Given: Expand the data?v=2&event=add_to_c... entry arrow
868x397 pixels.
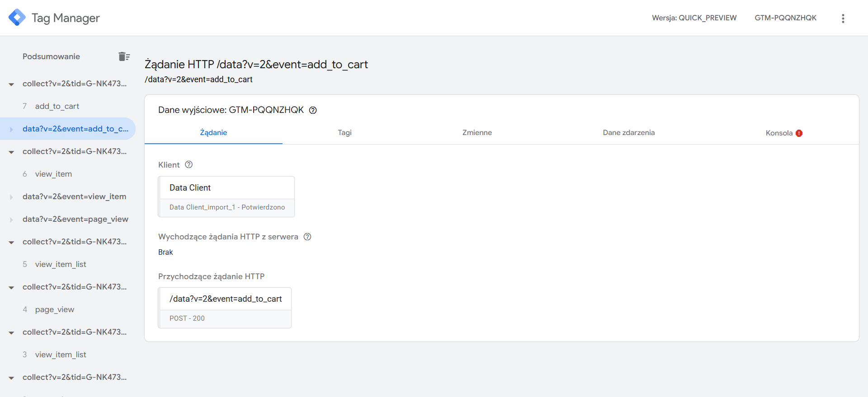Looking at the screenshot, I should 11,129.
